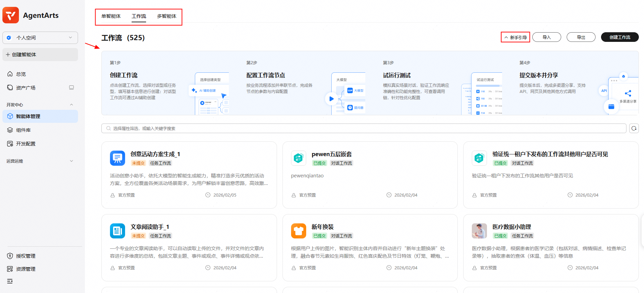Click the 资源管理 sidebar icon
This screenshot has width=644, height=293.
click(10, 269)
